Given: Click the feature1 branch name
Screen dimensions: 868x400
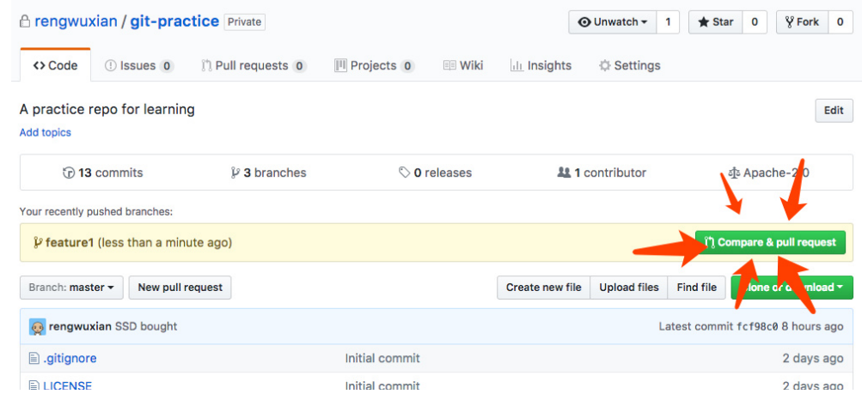Looking at the screenshot, I should pyautogui.click(x=70, y=242).
